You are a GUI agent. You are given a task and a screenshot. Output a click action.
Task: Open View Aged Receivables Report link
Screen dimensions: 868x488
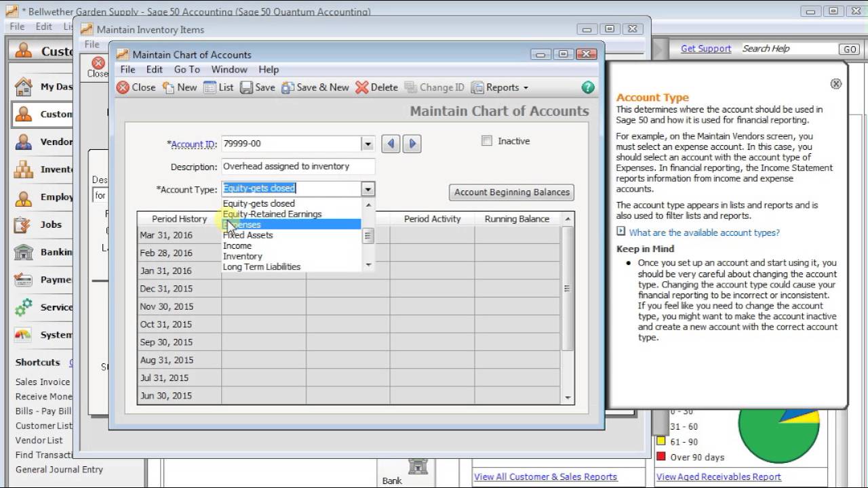point(719,476)
